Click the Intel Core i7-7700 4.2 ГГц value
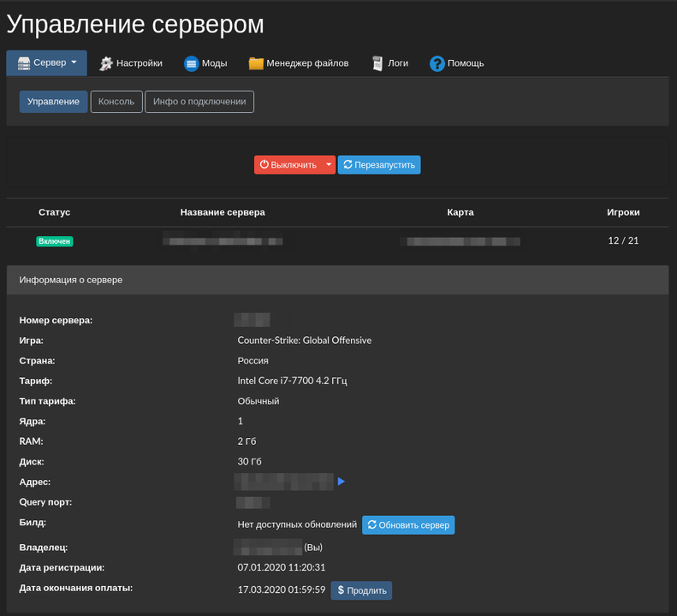Viewport: 677px width, 616px height. click(x=293, y=381)
